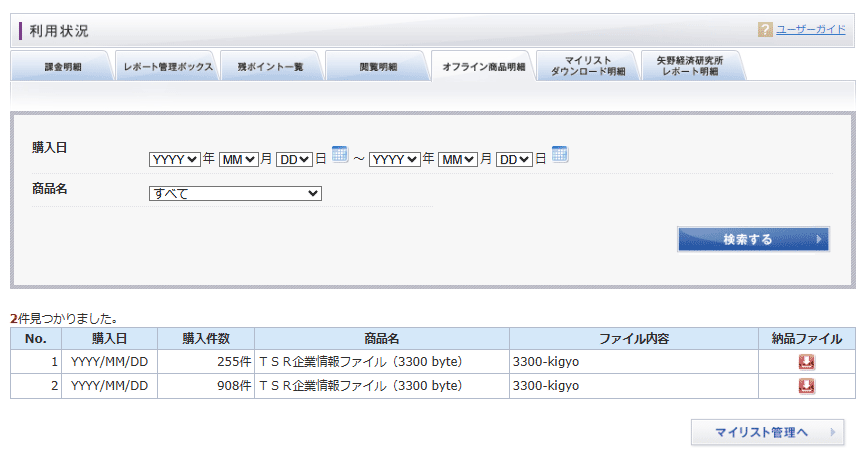Download the delivery file for row 2
The width and height of the screenshot is (866, 455).
click(x=806, y=386)
